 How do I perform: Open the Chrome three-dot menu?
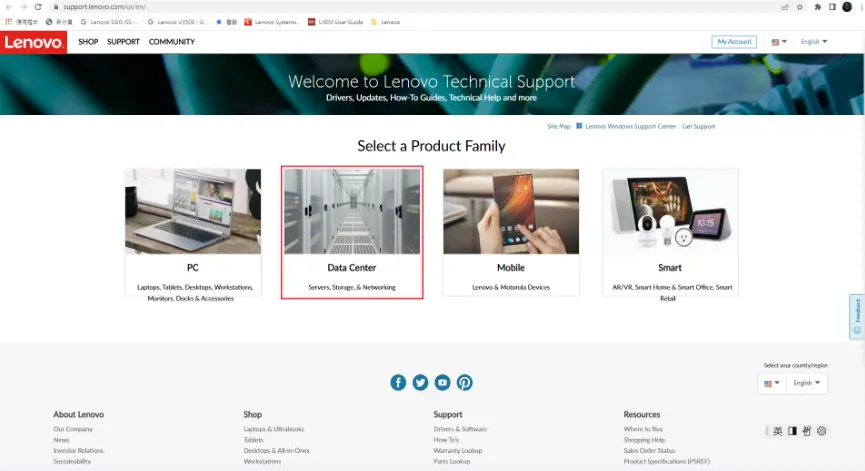(862, 7)
